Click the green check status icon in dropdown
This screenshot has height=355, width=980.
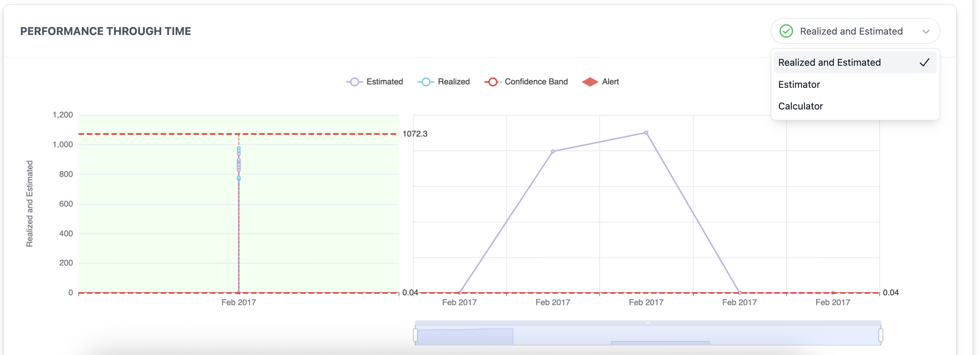[786, 31]
